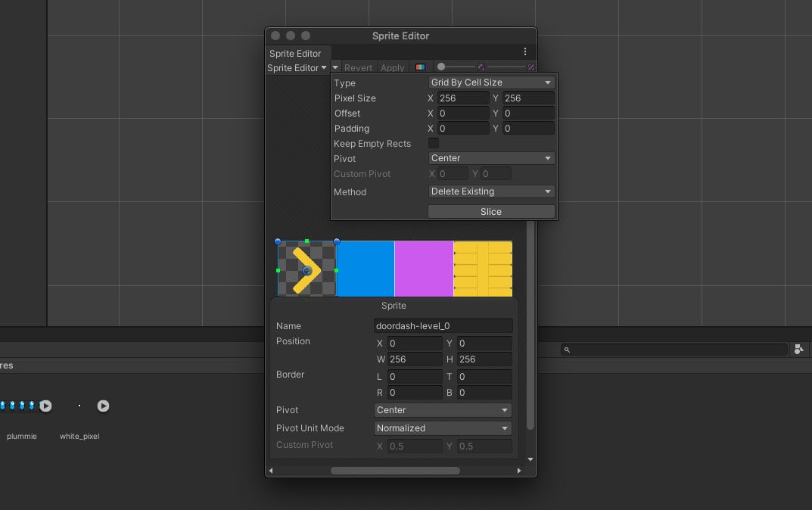
Task: Click the small texture icon at the slider's far right
Action: pos(531,67)
